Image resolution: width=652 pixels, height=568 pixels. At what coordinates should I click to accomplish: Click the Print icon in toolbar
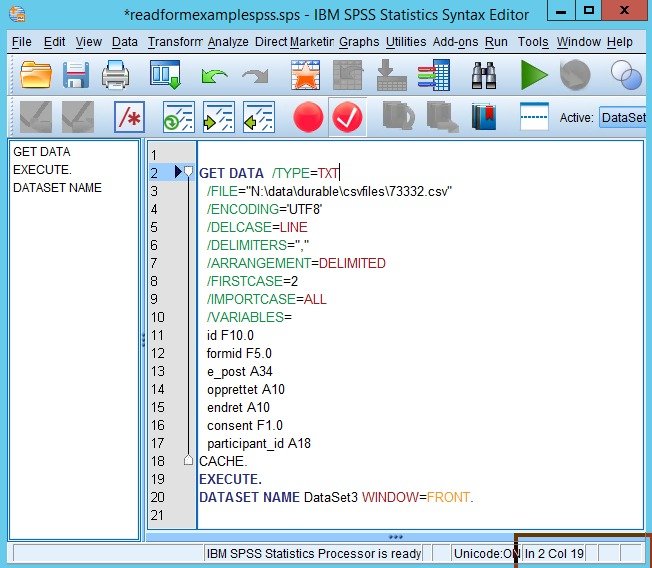(116, 75)
